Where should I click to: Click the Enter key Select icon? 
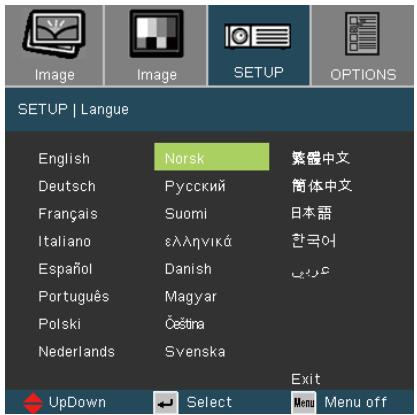(166, 402)
